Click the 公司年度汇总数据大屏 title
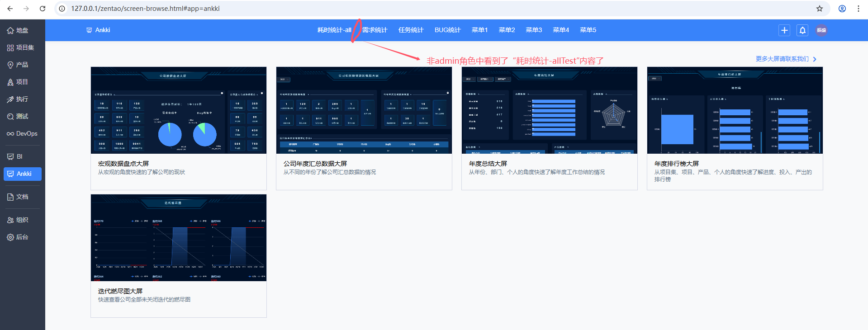Image resolution: width=868 pixels, height=330 pixels. coord(315,164)
